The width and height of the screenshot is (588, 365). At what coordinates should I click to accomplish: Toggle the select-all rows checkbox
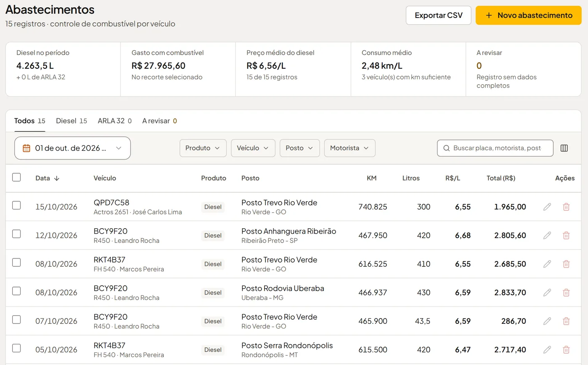tap(16, 177)
